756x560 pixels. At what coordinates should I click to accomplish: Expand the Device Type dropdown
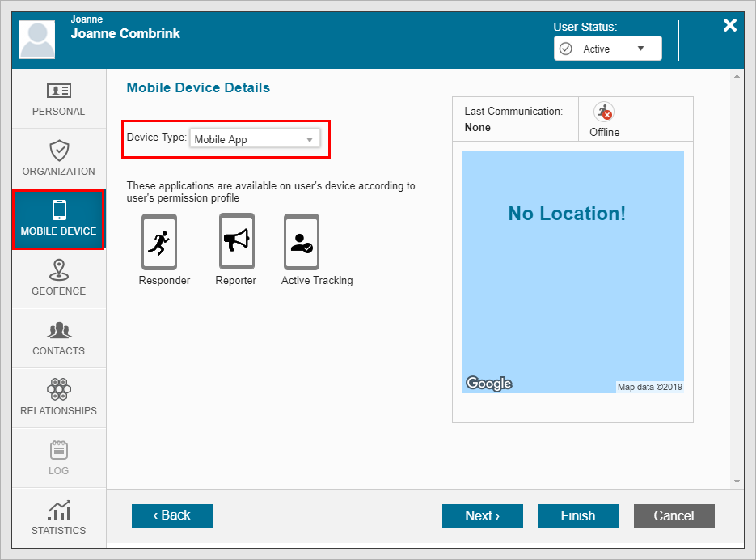pyautogui.click(x=255, y=139)
